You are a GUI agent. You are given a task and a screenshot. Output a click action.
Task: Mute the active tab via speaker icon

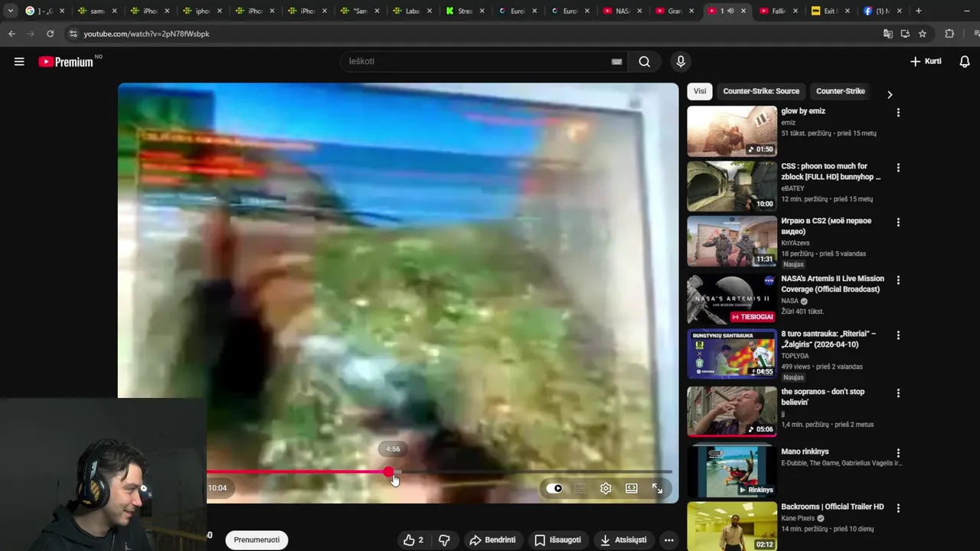coord(730,11)
